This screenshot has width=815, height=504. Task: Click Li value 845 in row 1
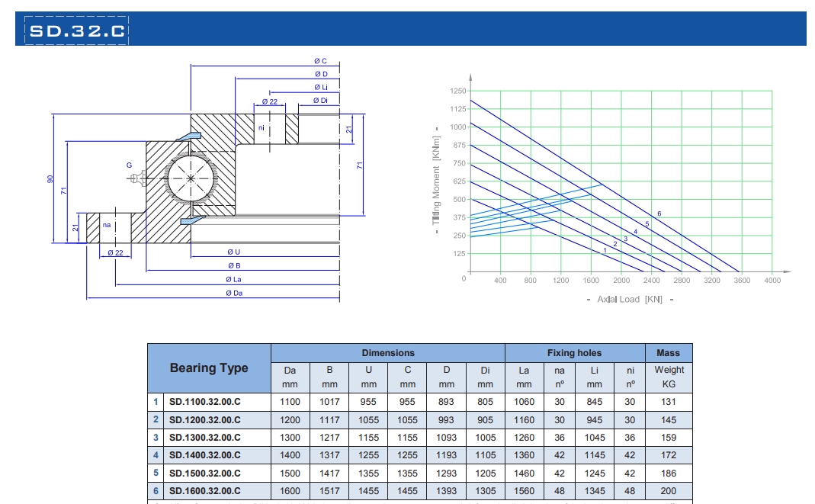coord(594,402)
